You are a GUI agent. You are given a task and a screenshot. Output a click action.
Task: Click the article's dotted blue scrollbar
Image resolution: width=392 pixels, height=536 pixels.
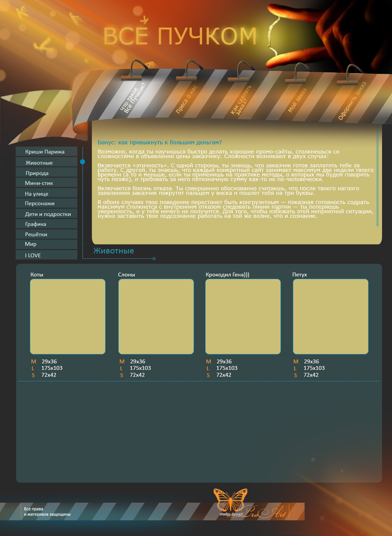click(377, 175)
